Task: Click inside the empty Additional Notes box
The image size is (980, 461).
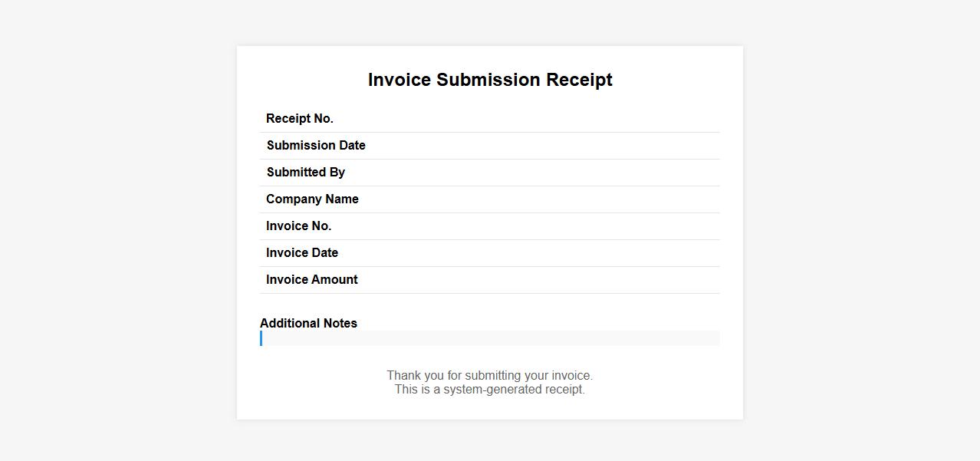Action: click(x=491, y=338)
